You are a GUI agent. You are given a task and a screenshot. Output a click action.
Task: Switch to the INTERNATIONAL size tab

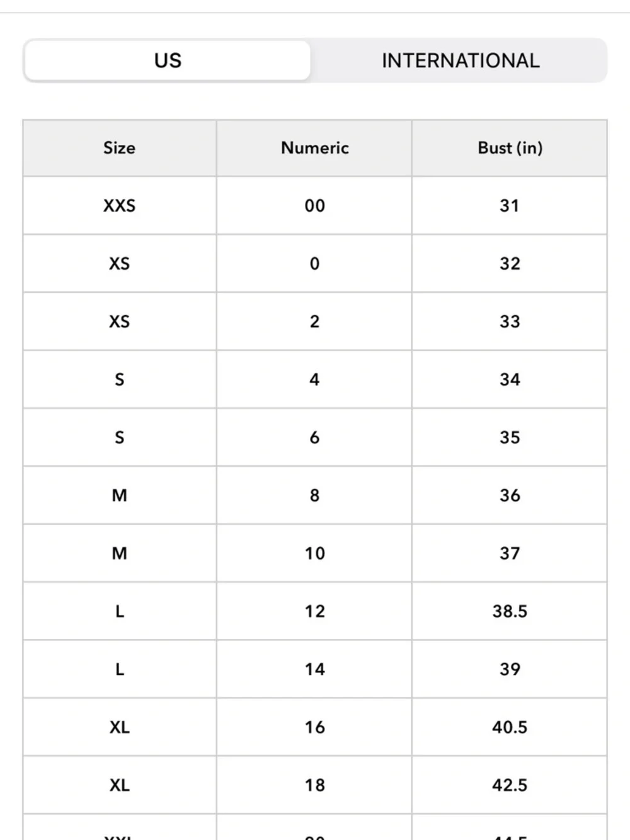tap(461, 60)
